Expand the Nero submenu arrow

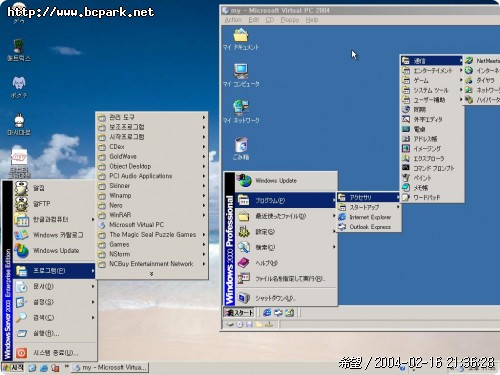click(x=204, y=205)
